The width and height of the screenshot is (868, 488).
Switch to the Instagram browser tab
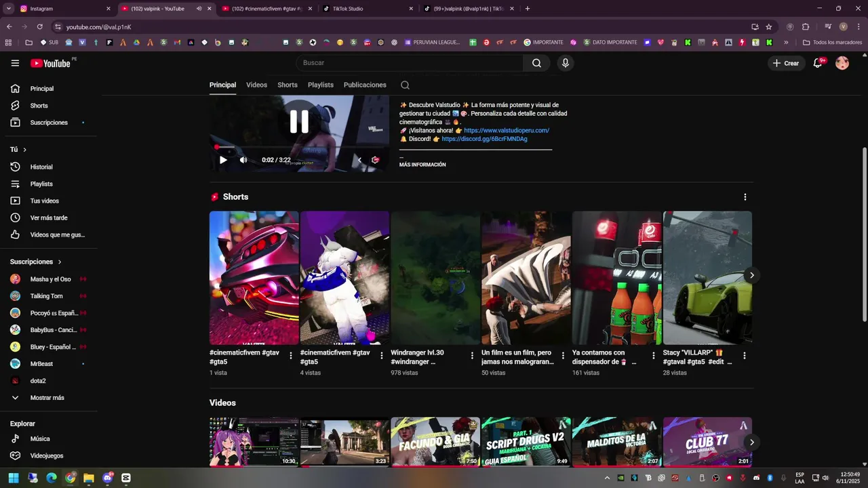click(x=64, y=9)
